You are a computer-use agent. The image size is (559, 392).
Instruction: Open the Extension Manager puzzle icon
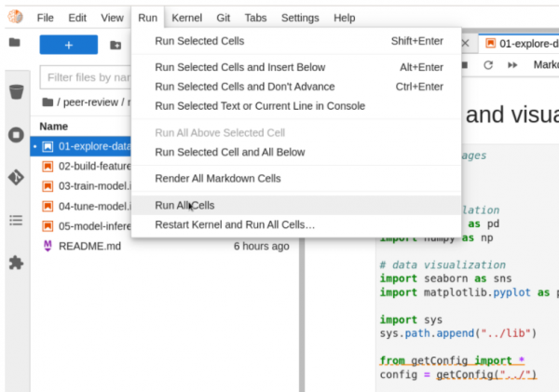click(15, 264)
